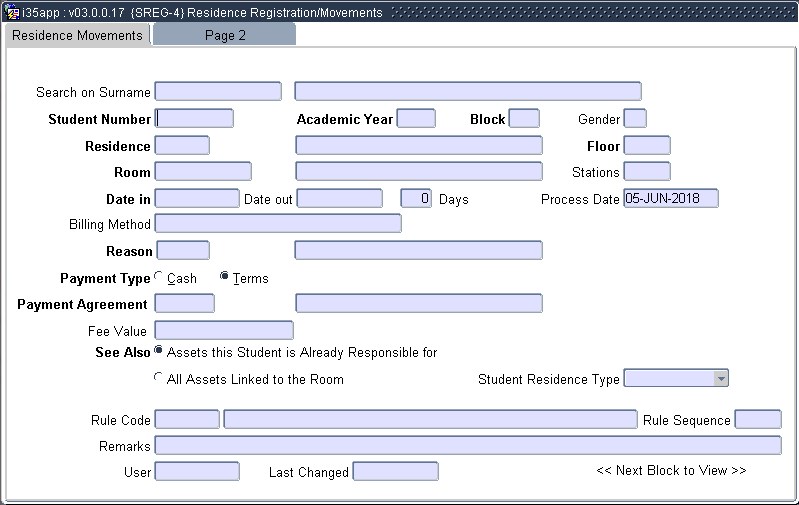
Task: Click the Academic Year input box
Action: click(x=416, y=119)
